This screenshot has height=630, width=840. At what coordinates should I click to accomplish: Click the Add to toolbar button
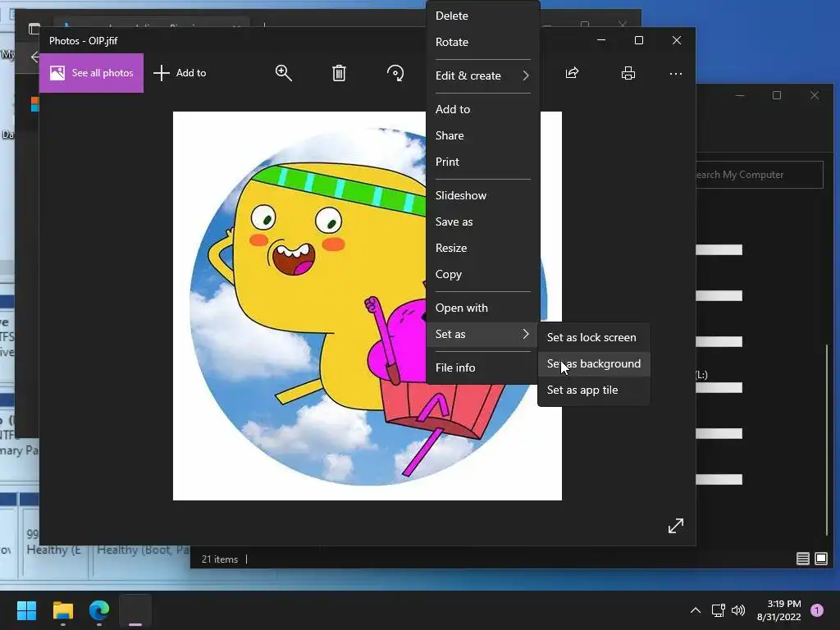pos(180,73)
